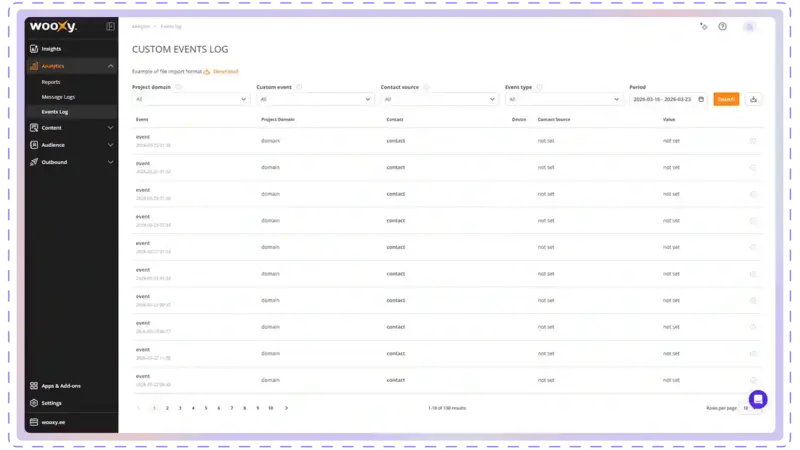
Task: Click the Device column header
Action: (x=519, y=119)
